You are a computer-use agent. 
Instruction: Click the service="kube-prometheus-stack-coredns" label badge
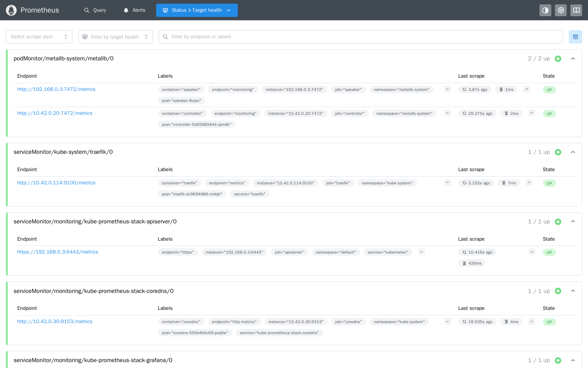point(280,333)
